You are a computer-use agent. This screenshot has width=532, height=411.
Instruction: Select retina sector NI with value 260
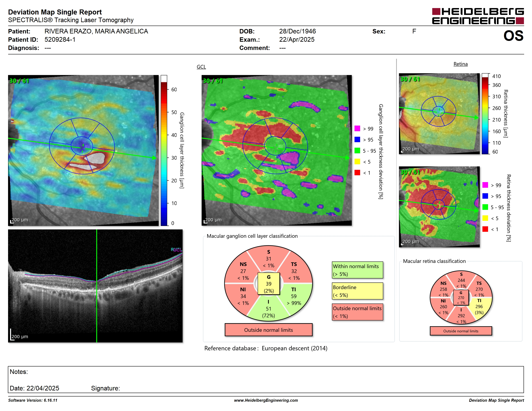(443, 307)
